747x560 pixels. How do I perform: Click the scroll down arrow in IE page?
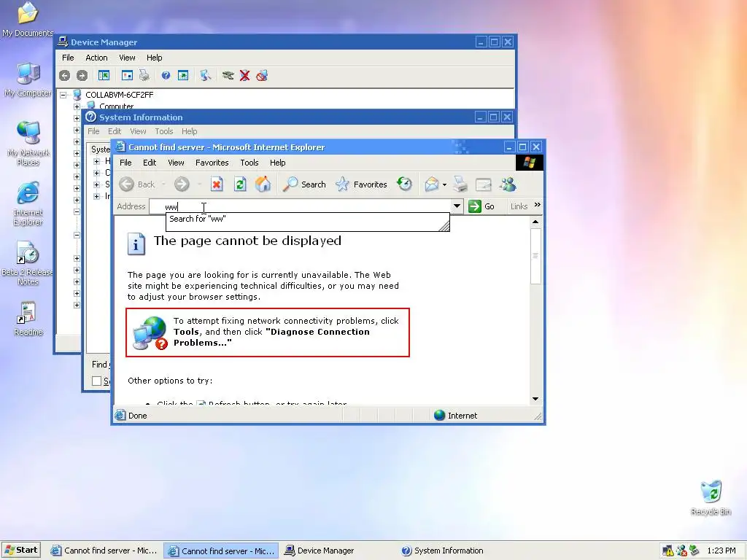point(535,399)
